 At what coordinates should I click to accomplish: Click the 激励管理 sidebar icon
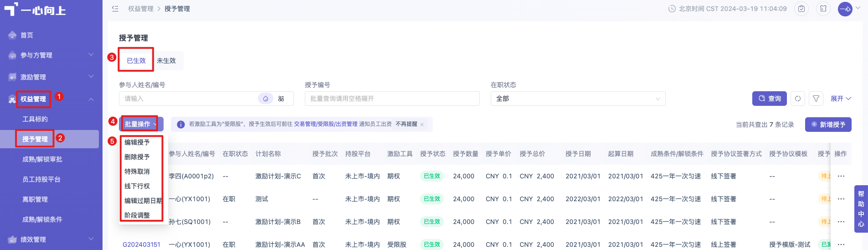pos(12,77)
